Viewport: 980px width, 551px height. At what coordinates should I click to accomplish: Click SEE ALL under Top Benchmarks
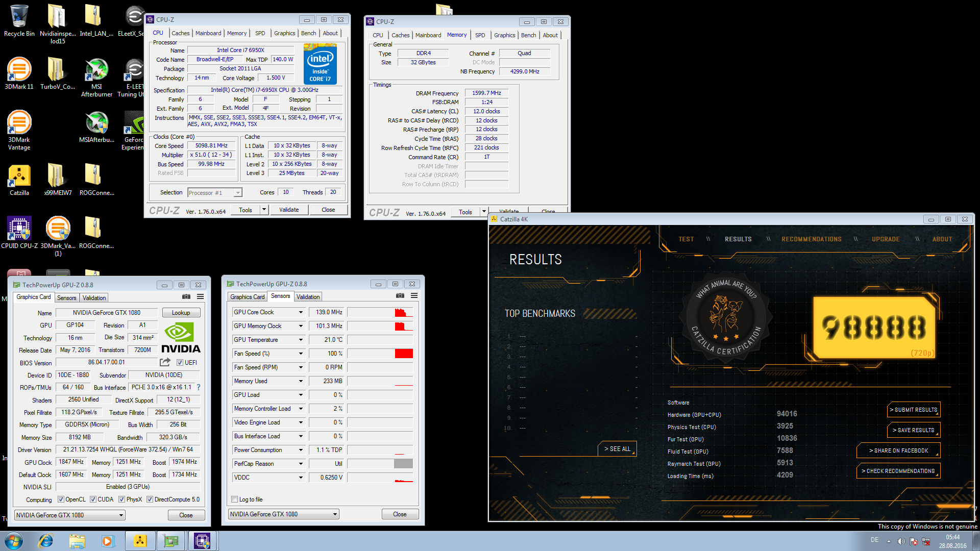[617, 448]
